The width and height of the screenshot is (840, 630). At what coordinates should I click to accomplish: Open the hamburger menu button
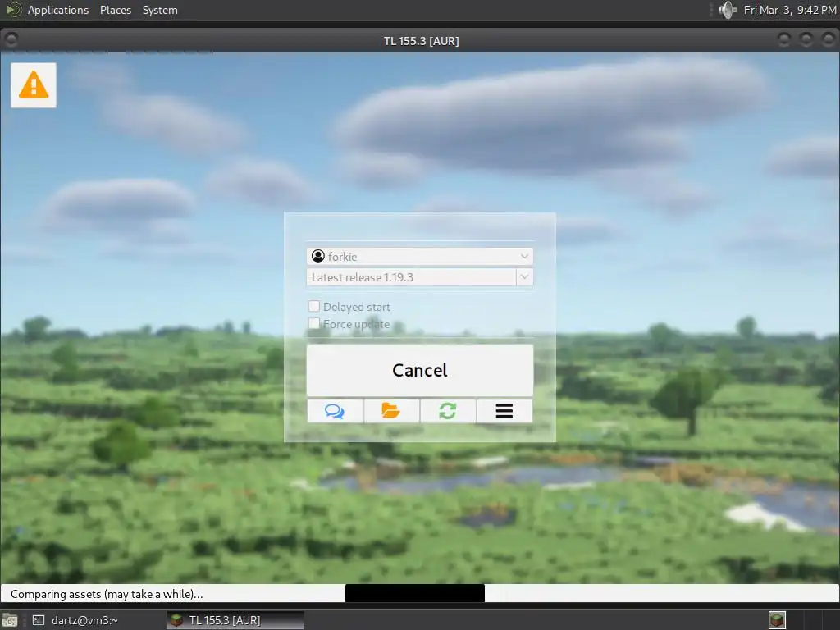point(504,411)
